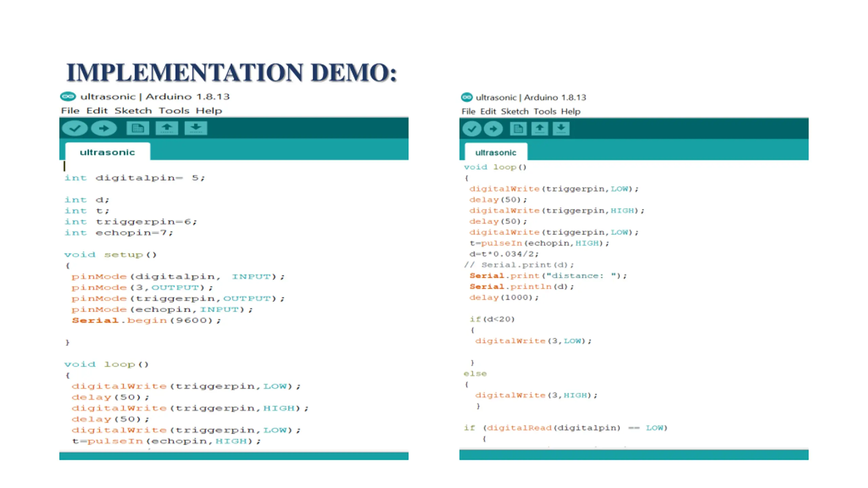Click 'void loop()' in left editor
Viewport: 868px width, 488px height.
[x=106, y=365]
